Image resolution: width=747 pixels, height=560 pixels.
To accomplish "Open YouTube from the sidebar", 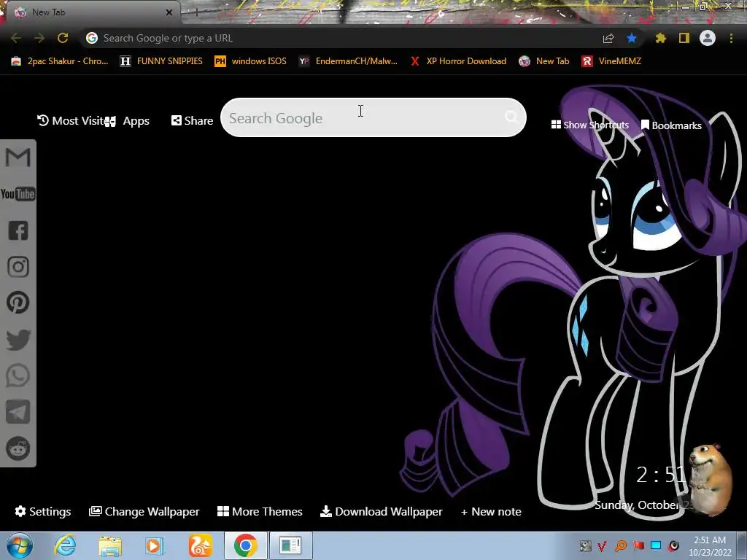I will click(18, 194).
